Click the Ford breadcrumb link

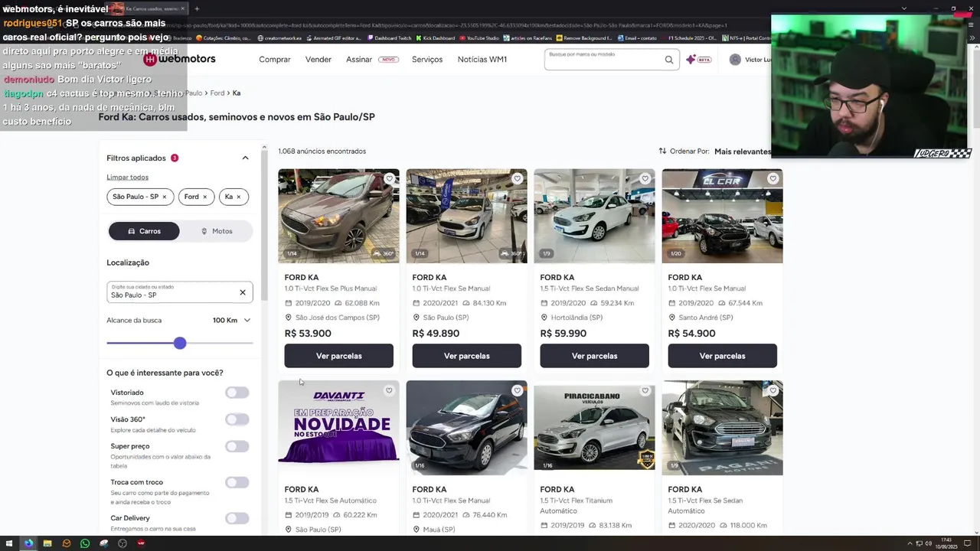[217, 93]
